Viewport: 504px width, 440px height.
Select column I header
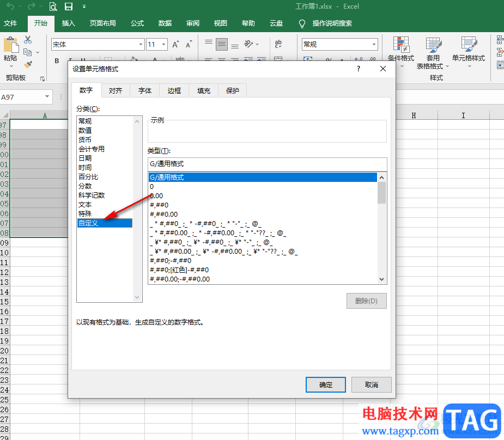[x=463, y=115]
